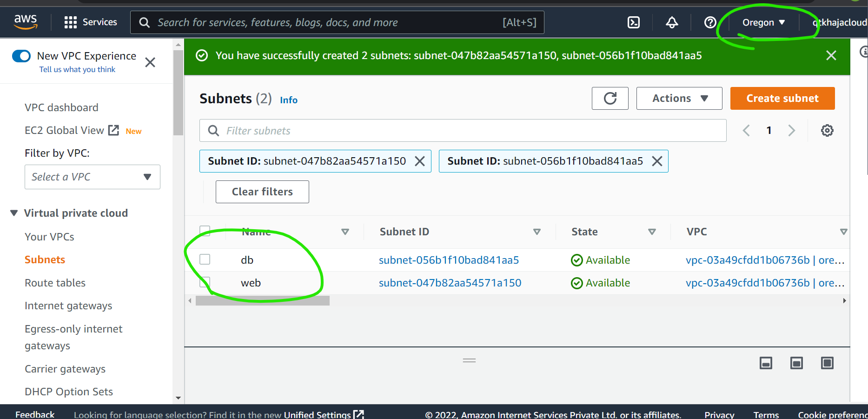Sort by the Name column arrow

(345, 232)
